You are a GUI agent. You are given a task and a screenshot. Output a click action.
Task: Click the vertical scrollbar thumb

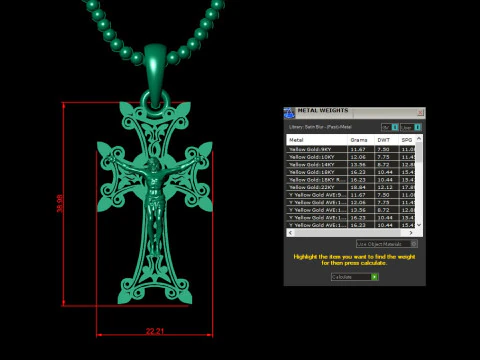(419, 152)
